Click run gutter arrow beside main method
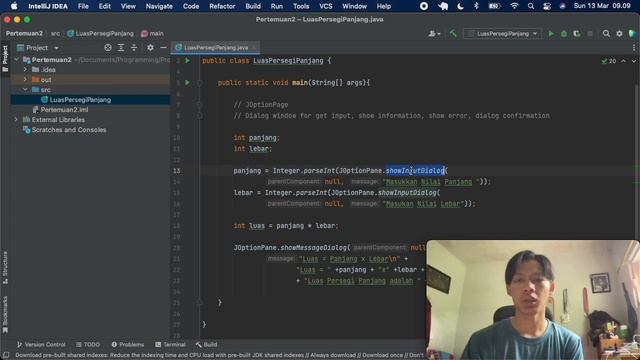Screen dimensions: 640x360 click(x=187, y=82)
